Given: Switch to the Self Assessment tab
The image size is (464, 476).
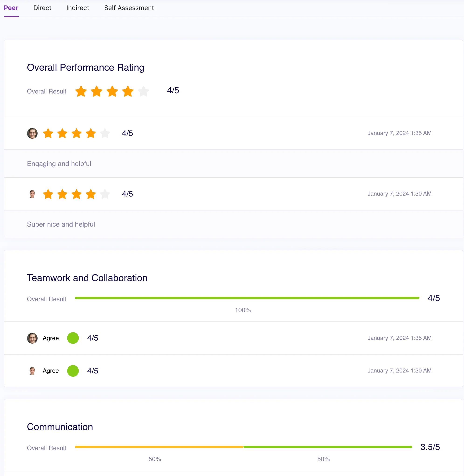Looking at the screenshot, I should pos(129,8).
